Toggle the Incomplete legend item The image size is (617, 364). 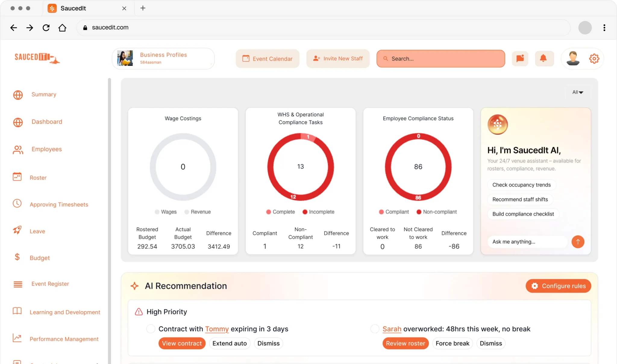pyautogui.click(x=318, y=212)
